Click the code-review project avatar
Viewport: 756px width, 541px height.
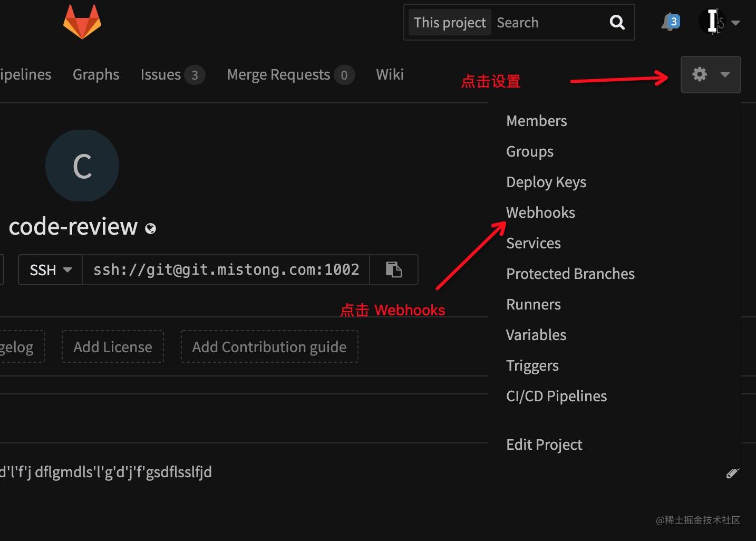coord(82,166)
